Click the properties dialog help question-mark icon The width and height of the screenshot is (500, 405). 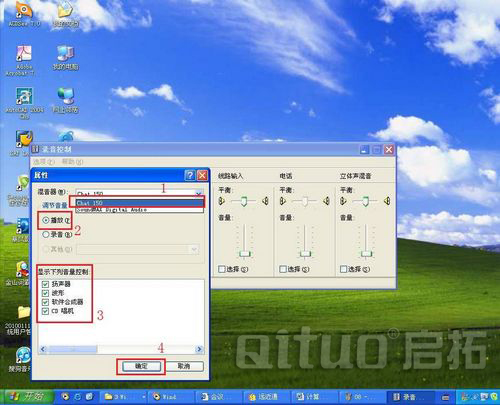pos(190,175)
